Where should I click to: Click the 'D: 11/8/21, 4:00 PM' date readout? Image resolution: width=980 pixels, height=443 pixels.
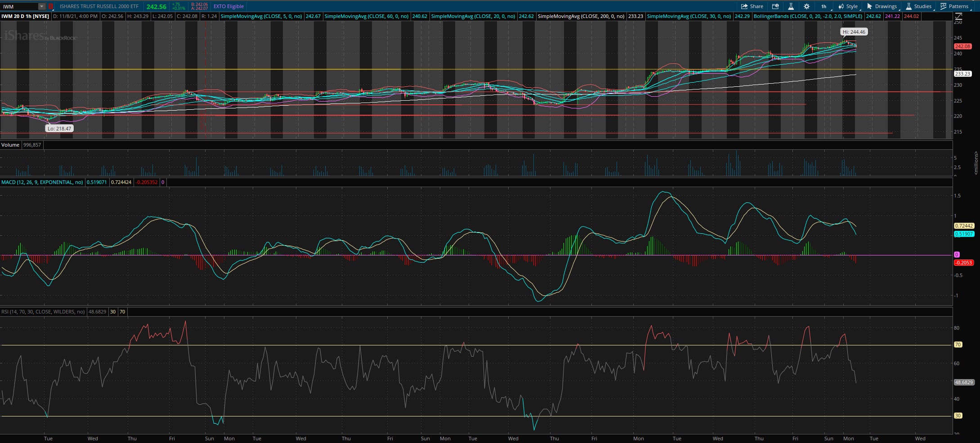point(75,16)
